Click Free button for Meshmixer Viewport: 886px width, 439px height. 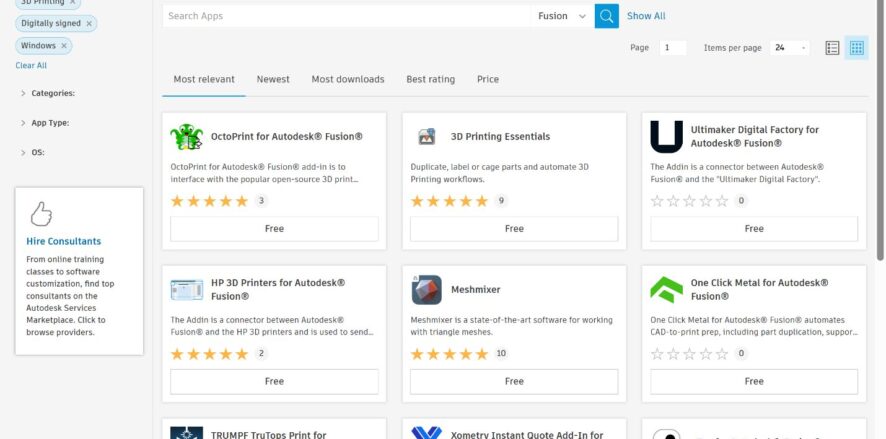[514, 382]
